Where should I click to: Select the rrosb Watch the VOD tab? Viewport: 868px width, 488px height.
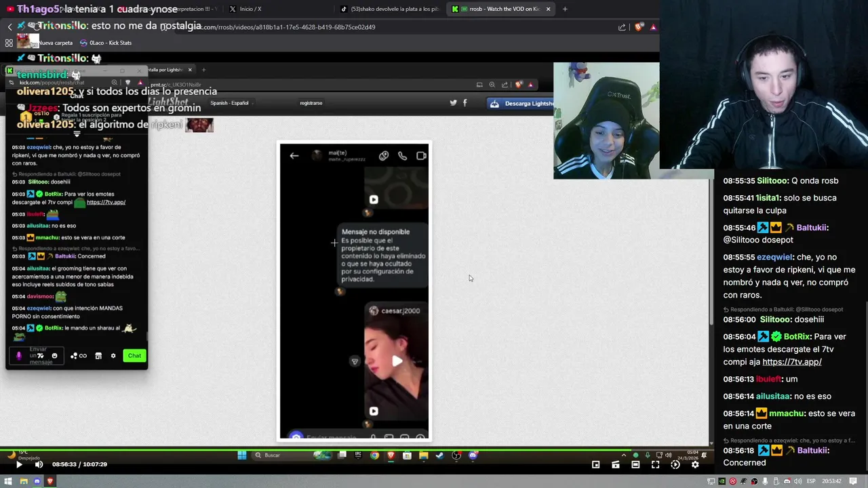pyautogui.click(x=502, y=9)
